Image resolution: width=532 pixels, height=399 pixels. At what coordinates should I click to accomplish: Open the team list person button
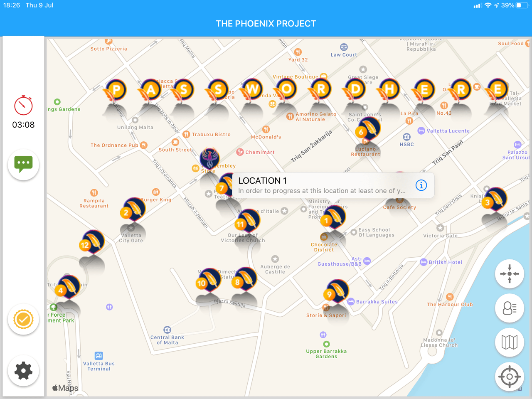[x=509, y=308]
